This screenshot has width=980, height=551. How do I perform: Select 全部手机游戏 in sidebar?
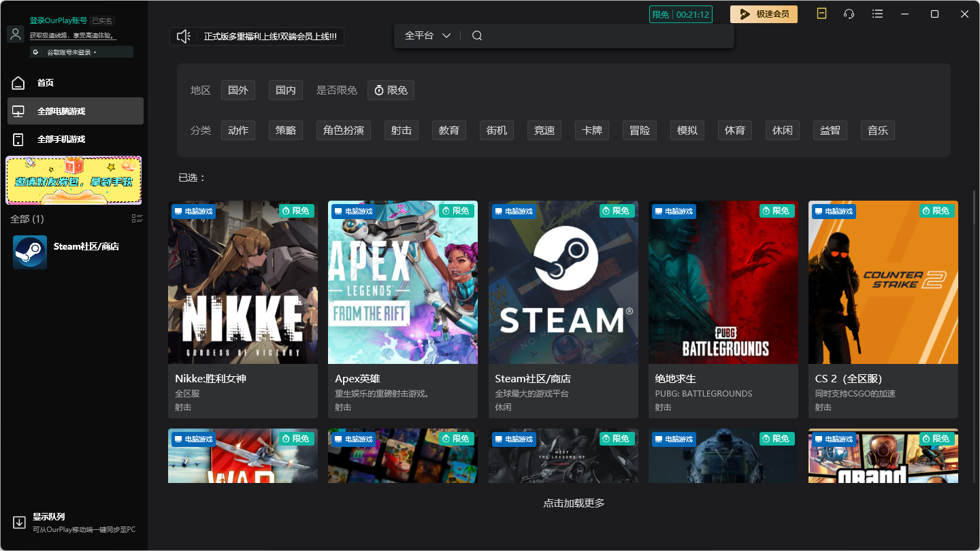point(75,139)
